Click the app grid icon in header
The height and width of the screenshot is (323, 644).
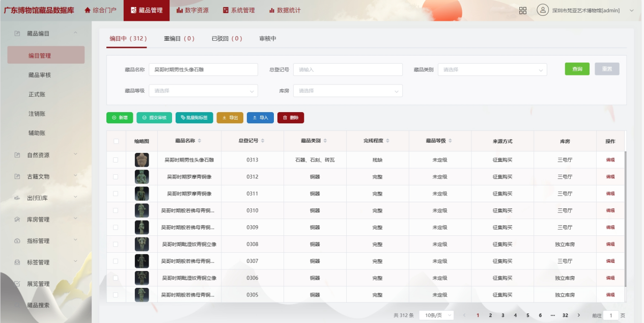523,11
